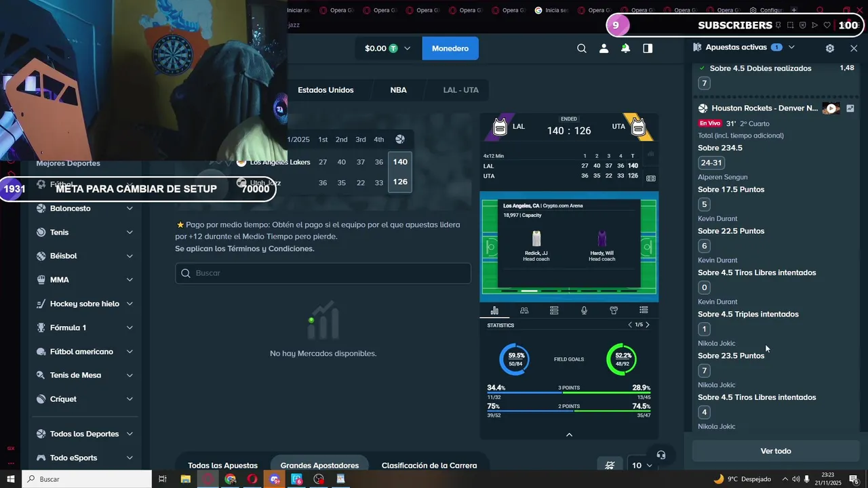This screenshot has height=488, width=868.
Task: Open the head-to-head players icon tab
Action: pos(524,310)
